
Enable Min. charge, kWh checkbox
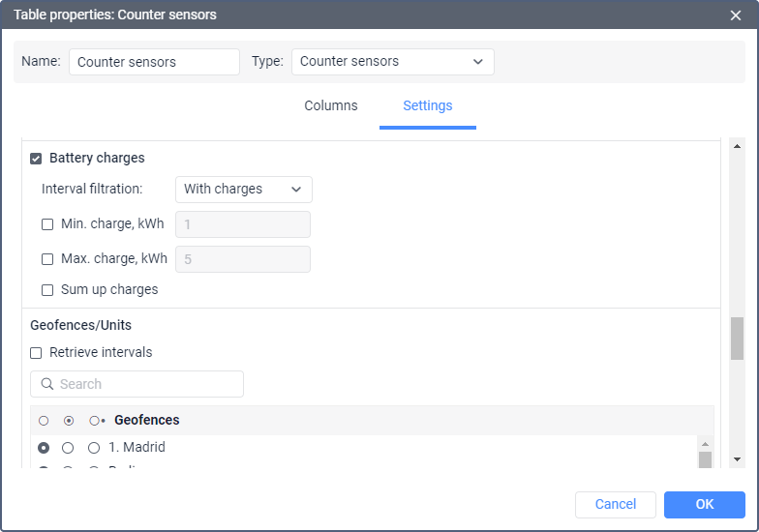[x=47, y=224]
